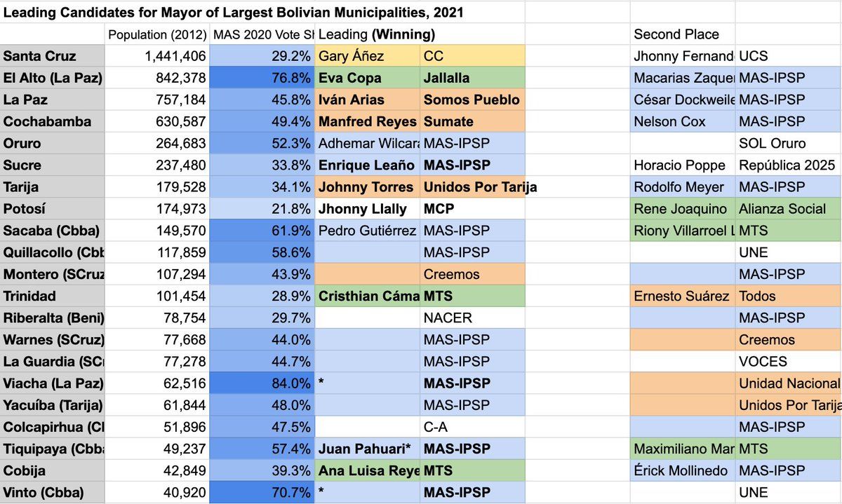Select the Somos Pueblo party cell
842x504 pixels.
pyautogui.click(x=472, y=100)
